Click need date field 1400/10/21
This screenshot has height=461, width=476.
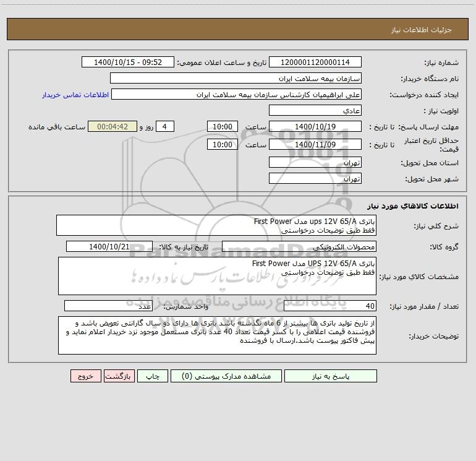(109, 246)
